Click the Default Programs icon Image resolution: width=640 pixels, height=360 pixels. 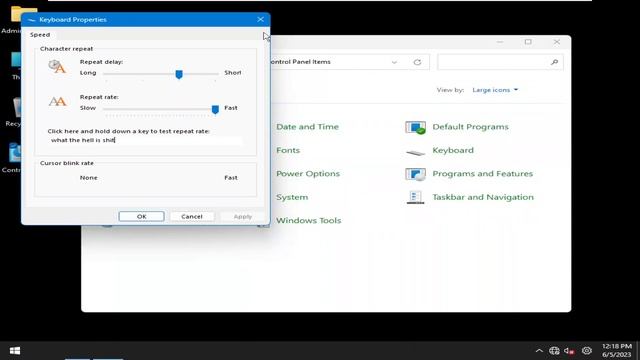[416, 127]
